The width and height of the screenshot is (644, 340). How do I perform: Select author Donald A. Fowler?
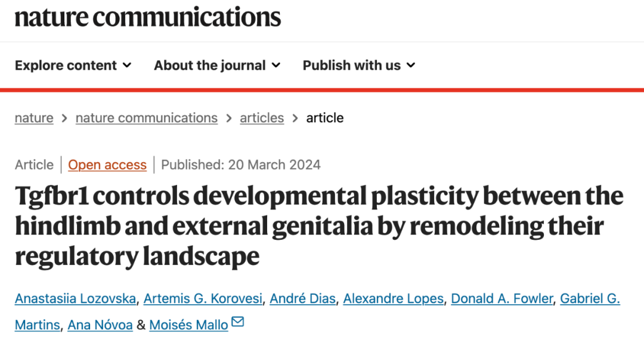pos(502,298)
